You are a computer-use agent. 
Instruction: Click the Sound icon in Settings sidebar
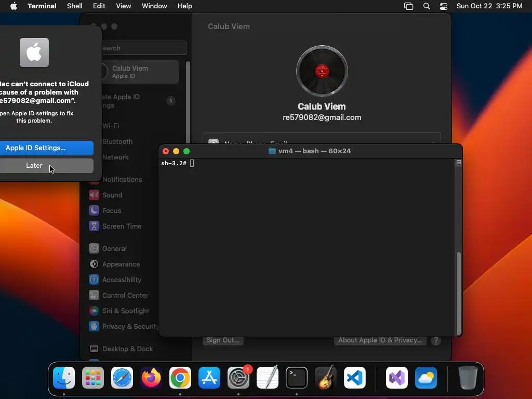pyautogui.click(x=94, y=195)
